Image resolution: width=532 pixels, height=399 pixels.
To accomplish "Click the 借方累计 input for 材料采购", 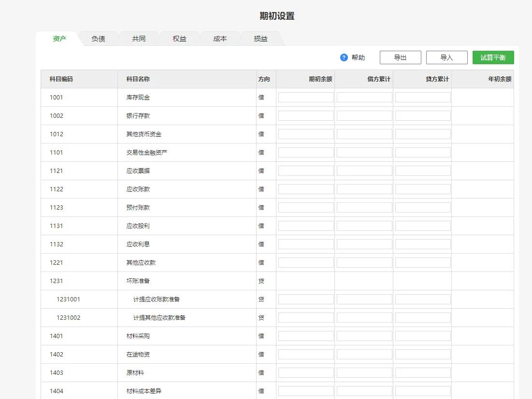I will tap(364, 335).
